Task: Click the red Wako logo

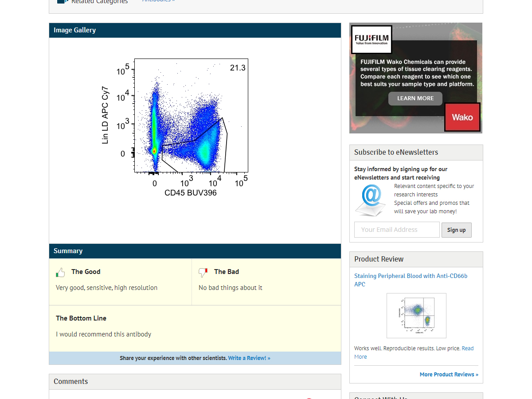Action: [x=462, y=117]
